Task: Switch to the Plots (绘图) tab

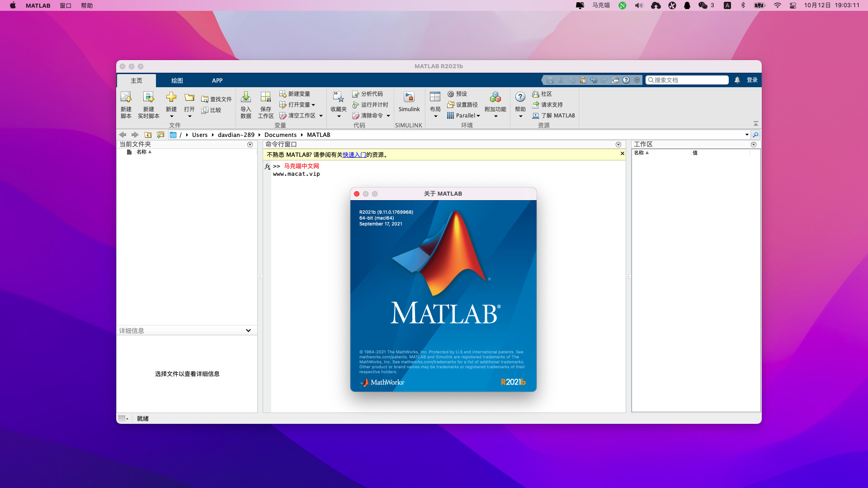Action: [x=177, y=80]
